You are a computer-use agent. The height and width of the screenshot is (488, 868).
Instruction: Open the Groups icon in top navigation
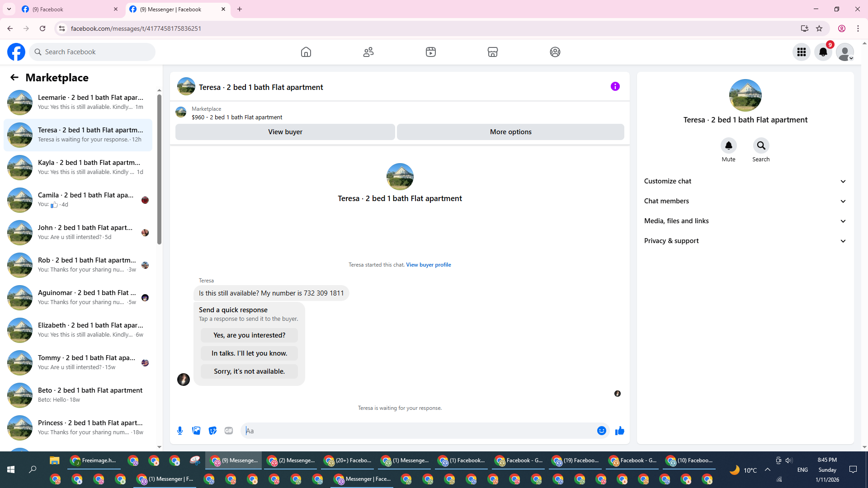coord(555,52)
